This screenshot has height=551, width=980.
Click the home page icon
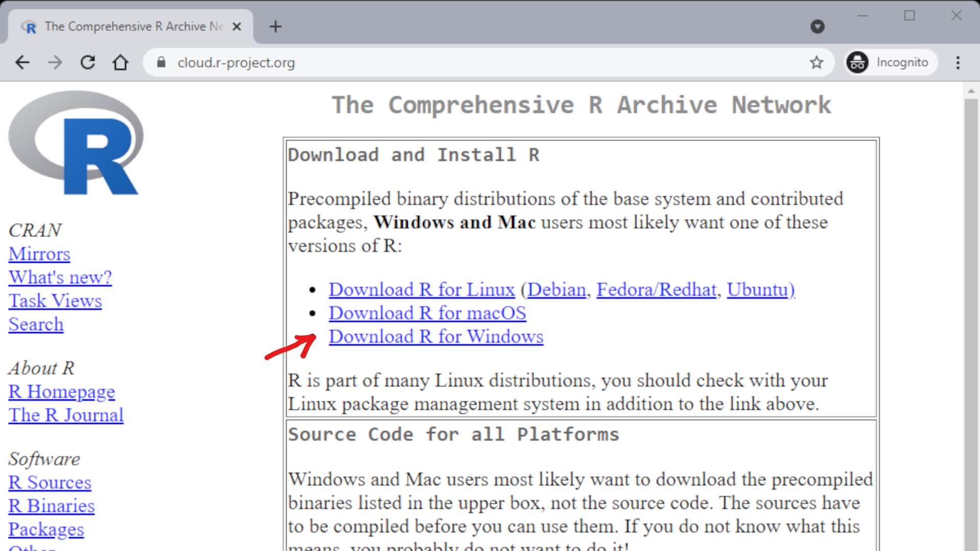120,62
